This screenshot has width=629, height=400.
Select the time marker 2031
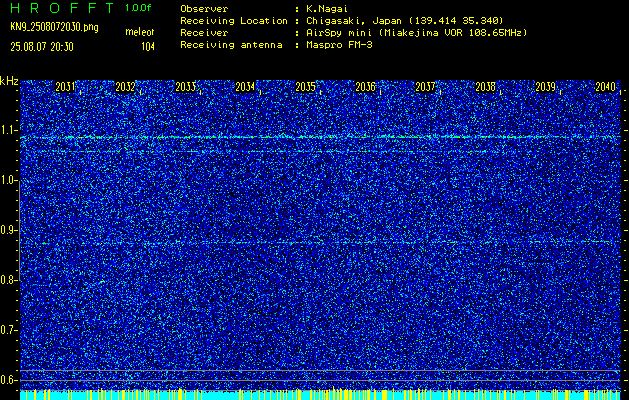coord(65,87)
